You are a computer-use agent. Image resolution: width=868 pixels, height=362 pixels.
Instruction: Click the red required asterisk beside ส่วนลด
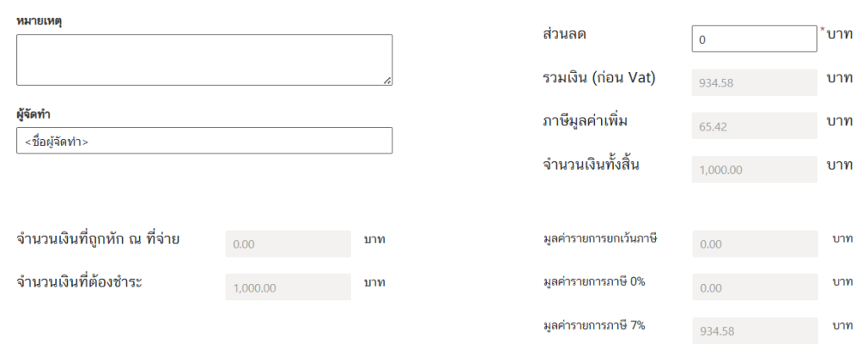click(822, 30)
